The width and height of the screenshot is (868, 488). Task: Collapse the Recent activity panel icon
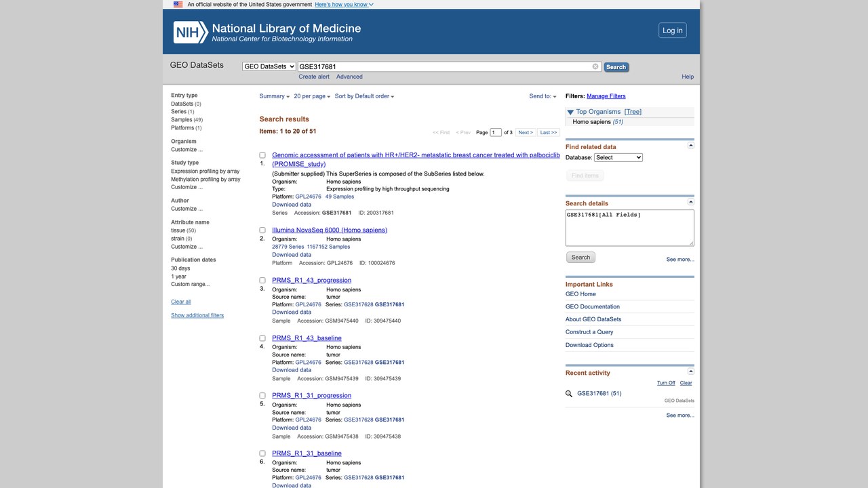pyautogui.click(x=691, y=371)
